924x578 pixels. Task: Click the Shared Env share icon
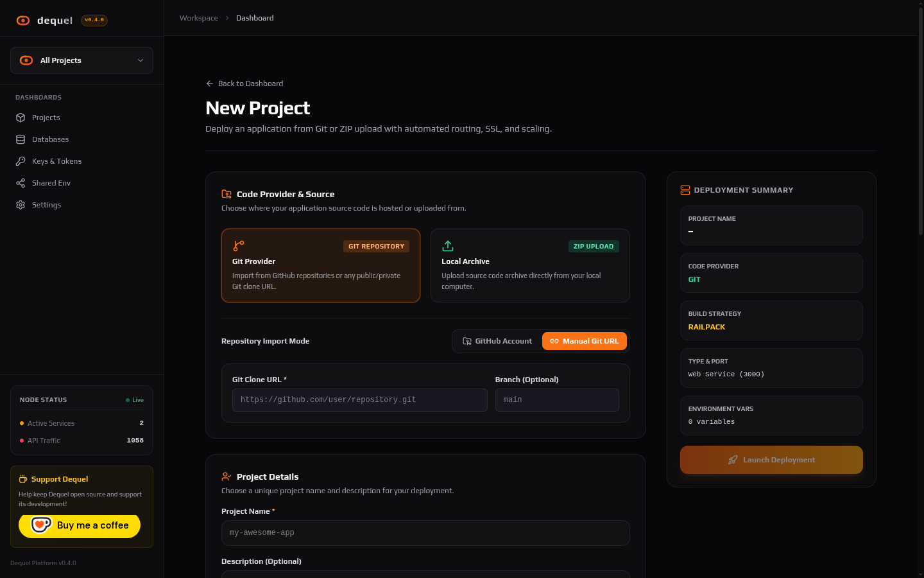coord(21,183)
